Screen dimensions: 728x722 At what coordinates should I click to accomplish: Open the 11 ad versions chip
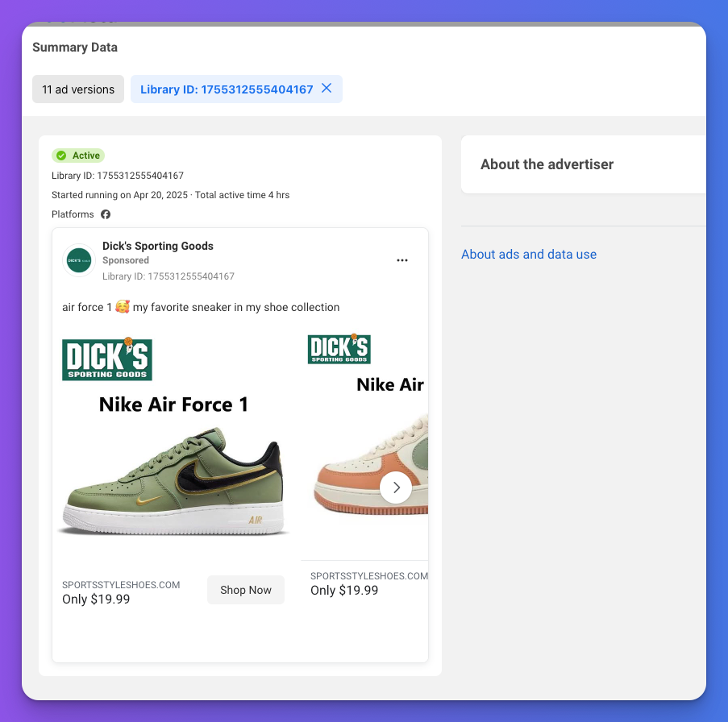(78, 89)
